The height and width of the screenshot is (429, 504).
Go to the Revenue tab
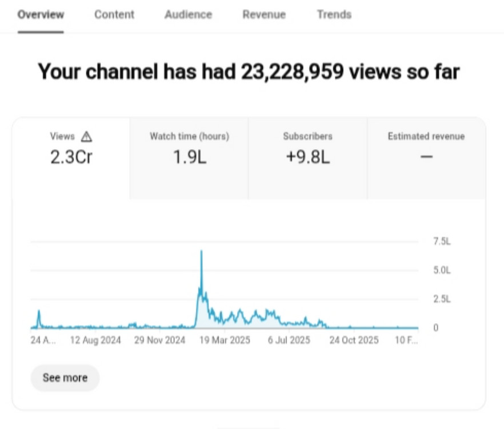click(264, 15)
